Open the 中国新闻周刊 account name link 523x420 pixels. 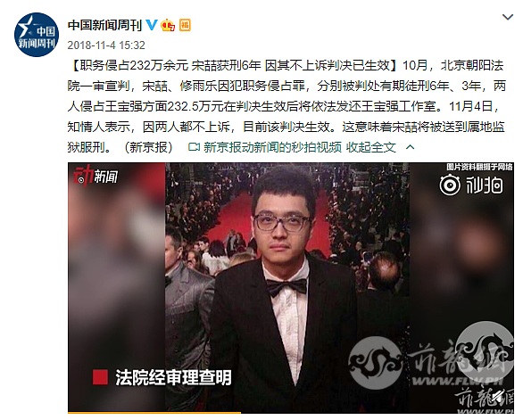tap(104, 25)
